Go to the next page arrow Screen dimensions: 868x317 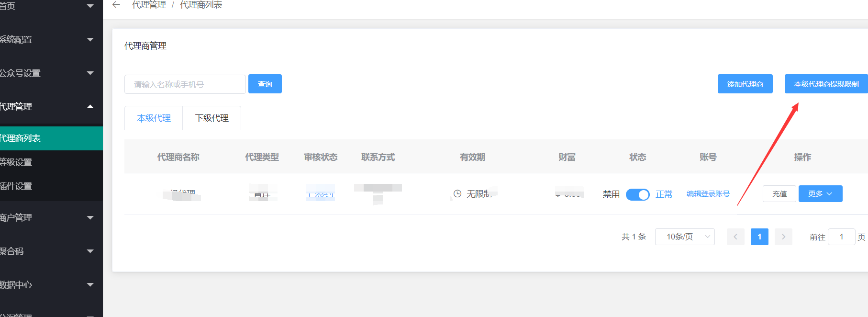pos(783,237)
